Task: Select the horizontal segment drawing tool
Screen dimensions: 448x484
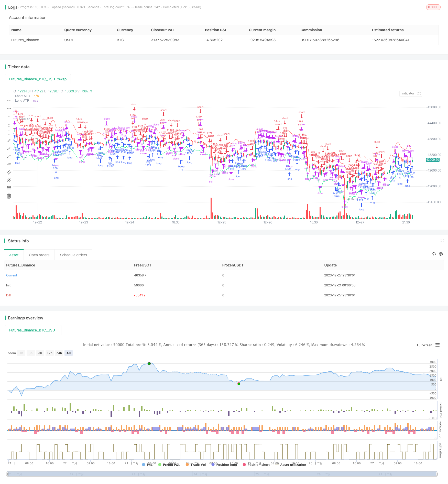Action: tap(9, 109)
